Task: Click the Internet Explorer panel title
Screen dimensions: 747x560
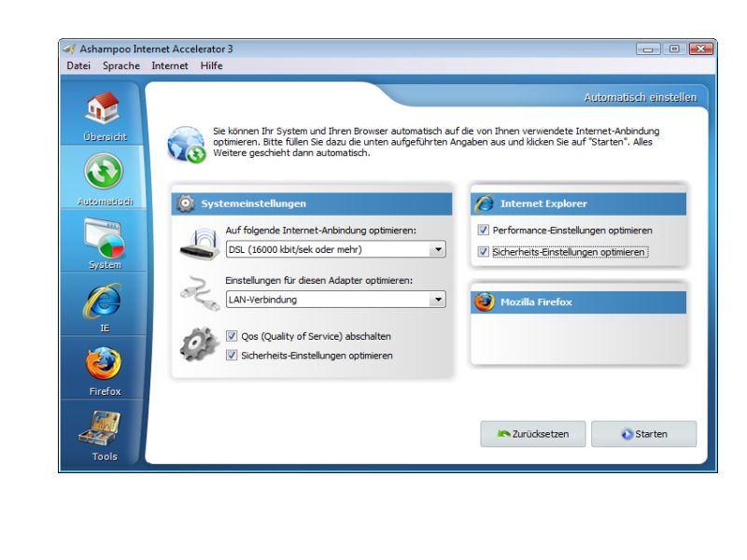Action: [x=543, y=203]
